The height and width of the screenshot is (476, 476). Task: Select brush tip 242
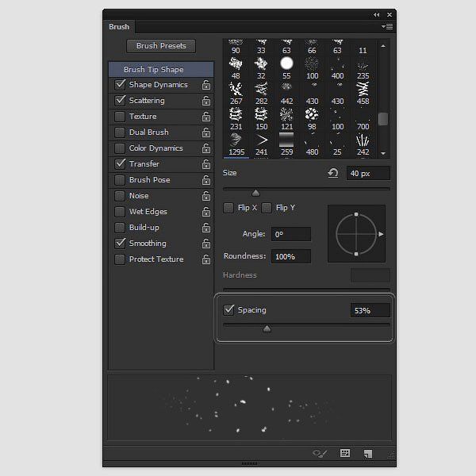point(363,144)
